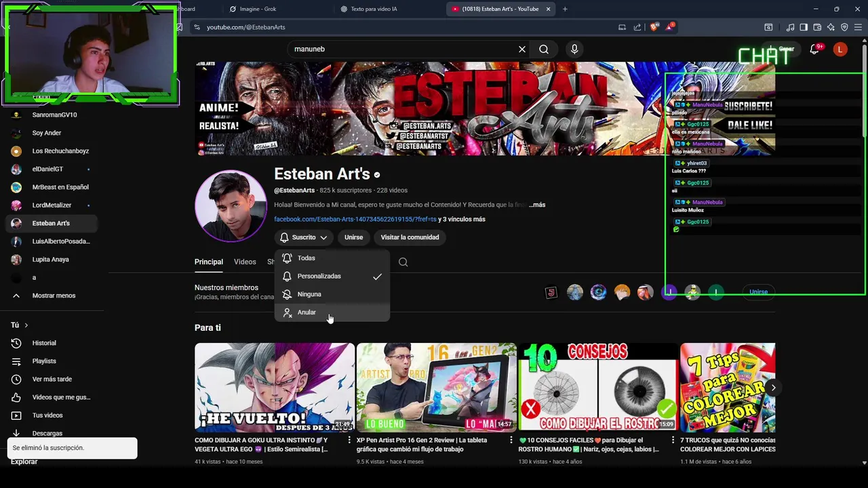
Task: Close the Esteban Art's YouTube tab
Action: pos(548,9)
